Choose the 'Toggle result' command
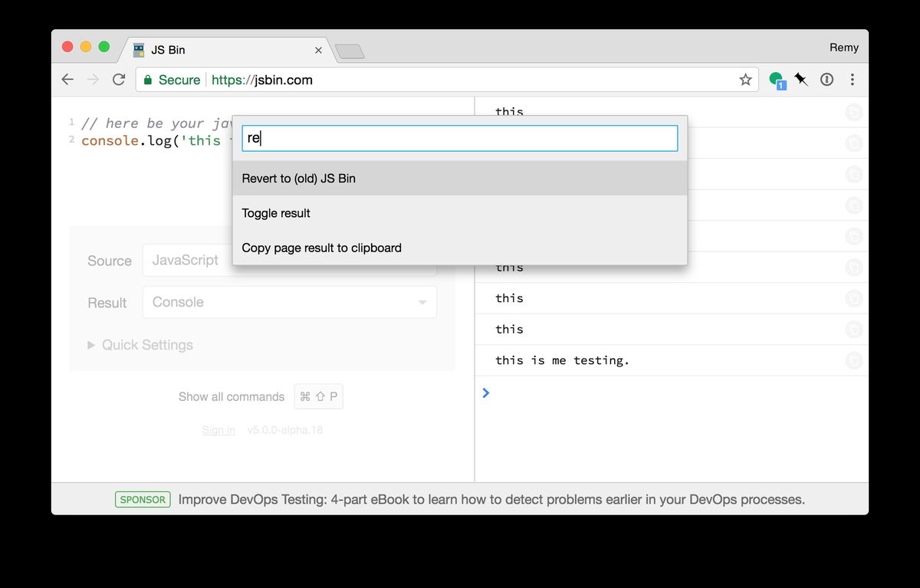 pyautogui.click(x=460, y=213)
